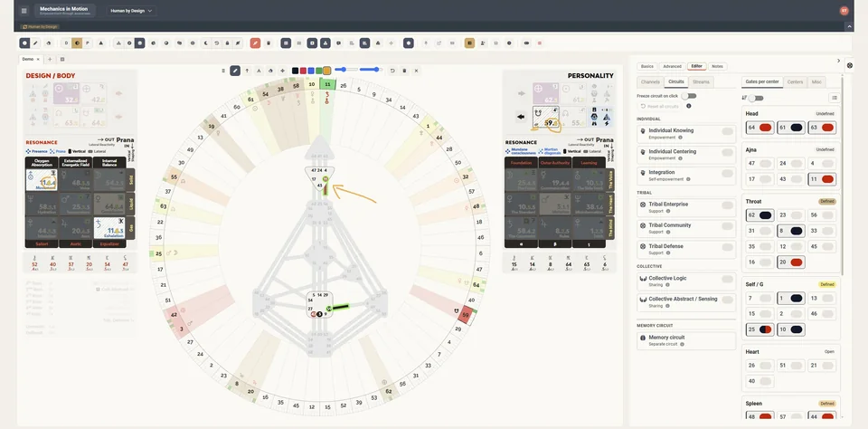Click the hexagon icon in the main toolbar
Screen dimensions: 868x429
point(409,43)
